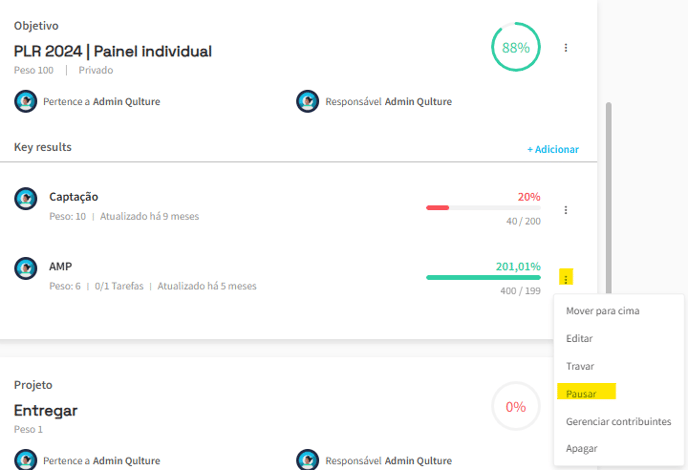This screenshot has width=688, height=470.
Task: Select Apagar to delete the key result
Action: pyautogui.click(x=581, y=448)
